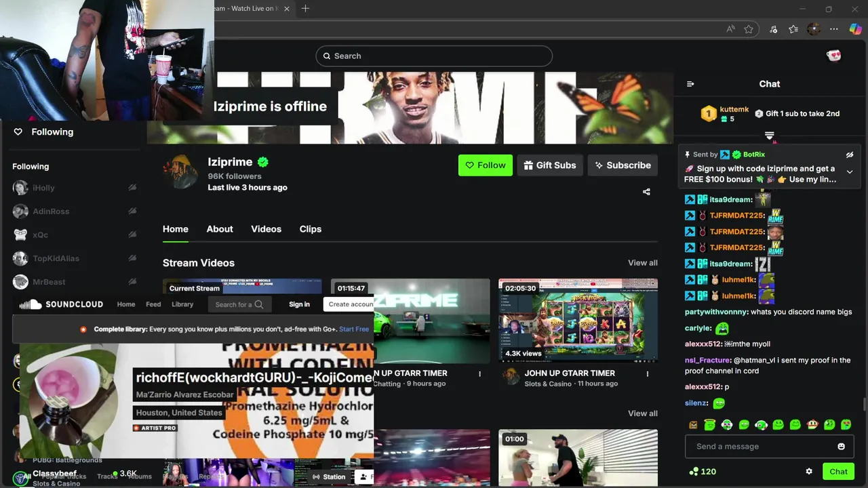Click the heart icon beside Following header
Image resolution: width=868 pixels, height=488 pixels.
[18, 132]
